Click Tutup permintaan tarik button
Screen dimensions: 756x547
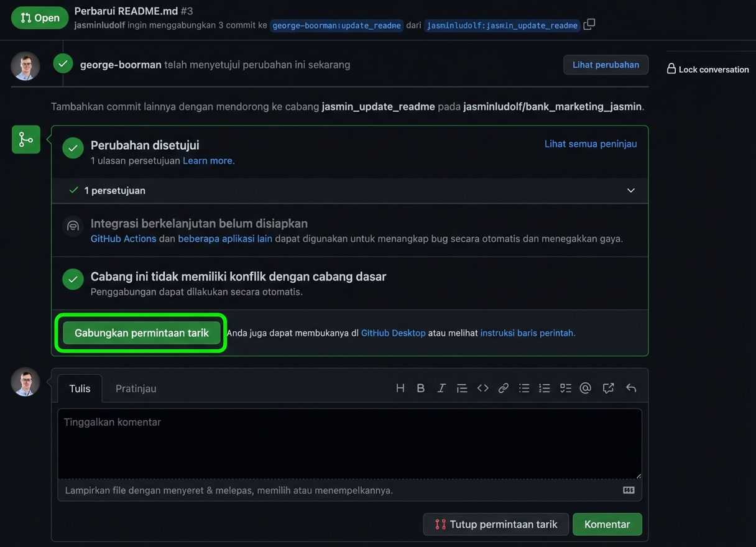tap(496, 524)
